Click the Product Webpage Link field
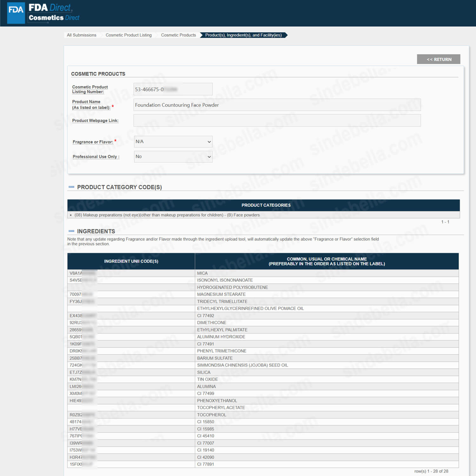 click(277, 121)
